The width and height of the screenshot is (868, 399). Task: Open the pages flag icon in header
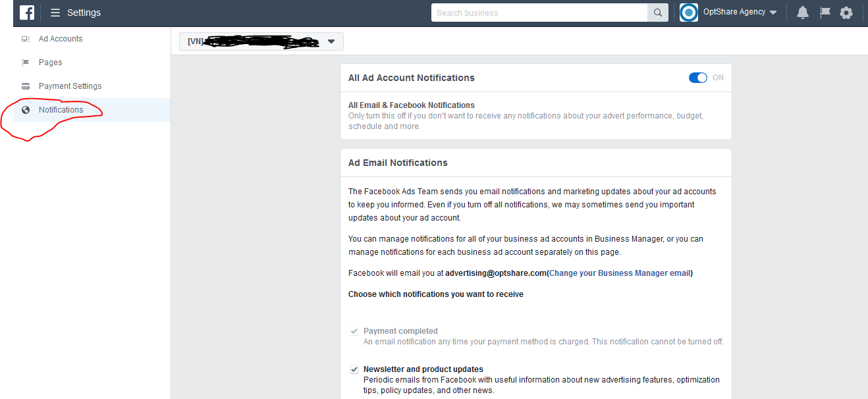pyautogui.click(x=825, y=13)
